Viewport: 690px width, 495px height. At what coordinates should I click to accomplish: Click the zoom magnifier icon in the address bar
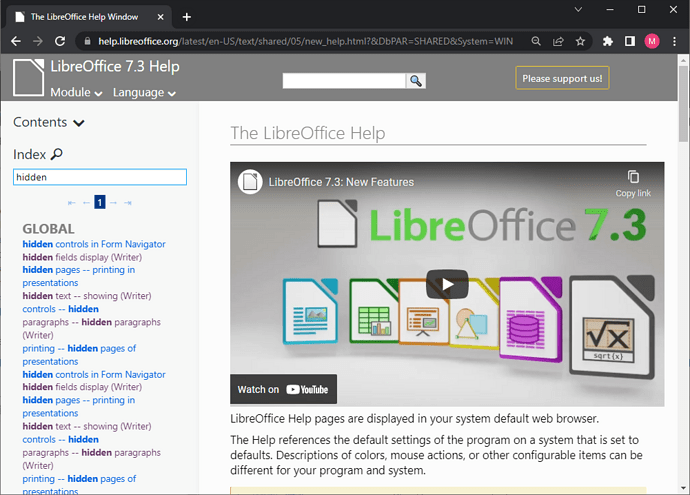(536, 41)
